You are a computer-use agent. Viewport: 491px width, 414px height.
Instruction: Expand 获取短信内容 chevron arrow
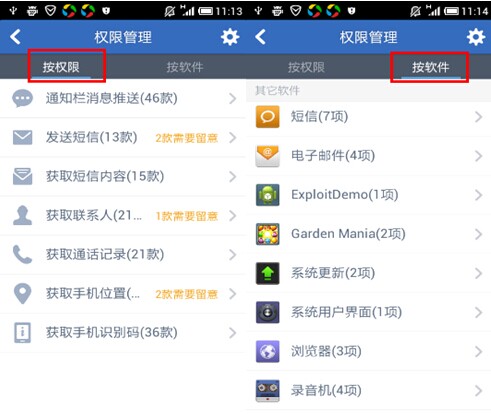click(x=233, y=177)
